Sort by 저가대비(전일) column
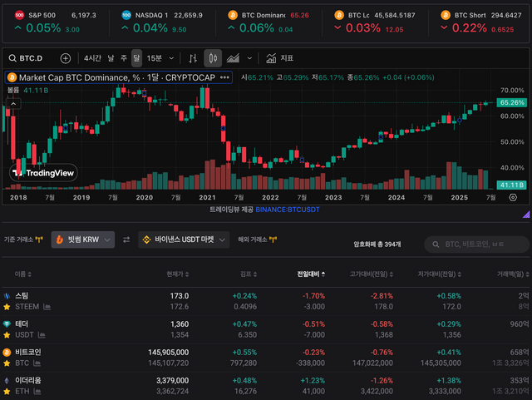532x400 pixels. coord(440,274)
